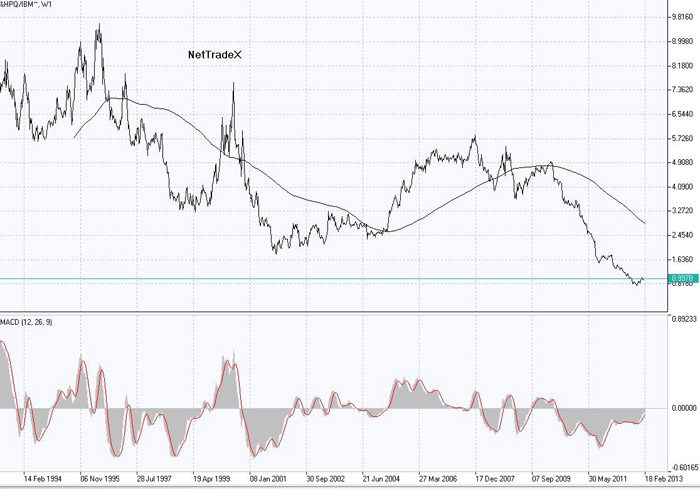Click the lowest price point near 2012
The width and height of the screenshot is (700, 489).
click(636, 287)
